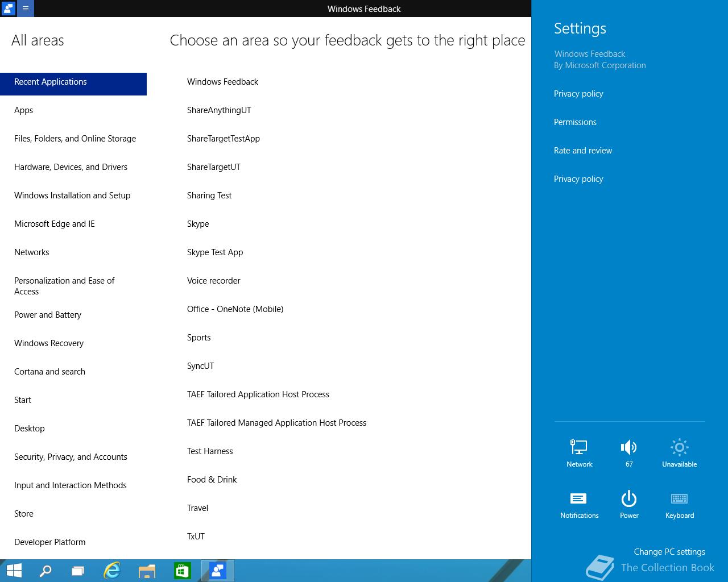
Task: Switch to Windows Feedback taskbar button
Action: point(218,571)
